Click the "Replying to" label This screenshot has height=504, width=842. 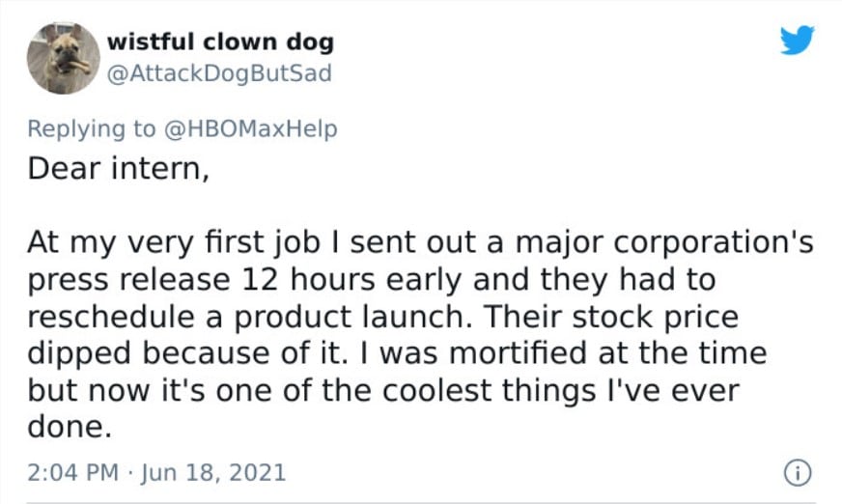(x=91, y=128)
